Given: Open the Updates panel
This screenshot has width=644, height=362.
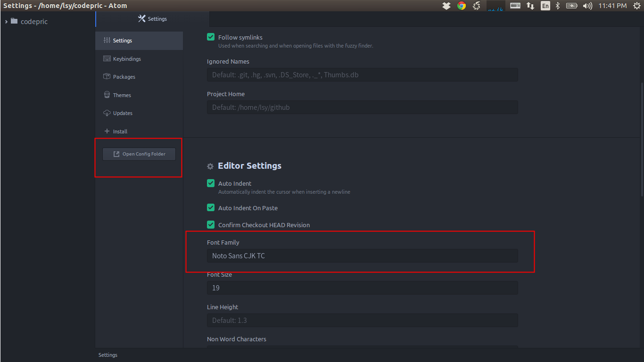Looking at the screenshot, I should click(x=139, y=113).
